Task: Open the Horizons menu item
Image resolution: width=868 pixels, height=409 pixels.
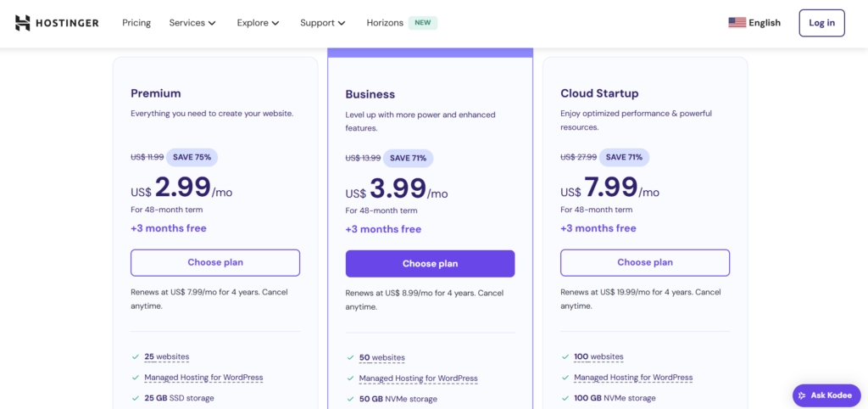Action: 385,23
